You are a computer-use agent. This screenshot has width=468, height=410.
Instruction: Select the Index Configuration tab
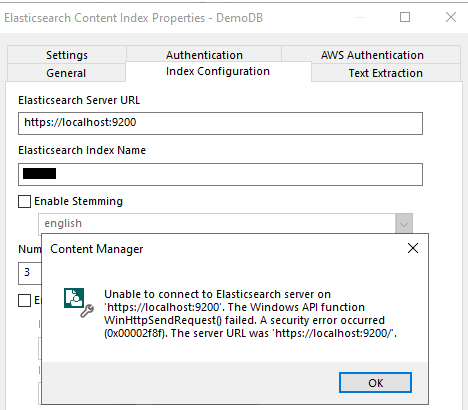tap(218, 71)
